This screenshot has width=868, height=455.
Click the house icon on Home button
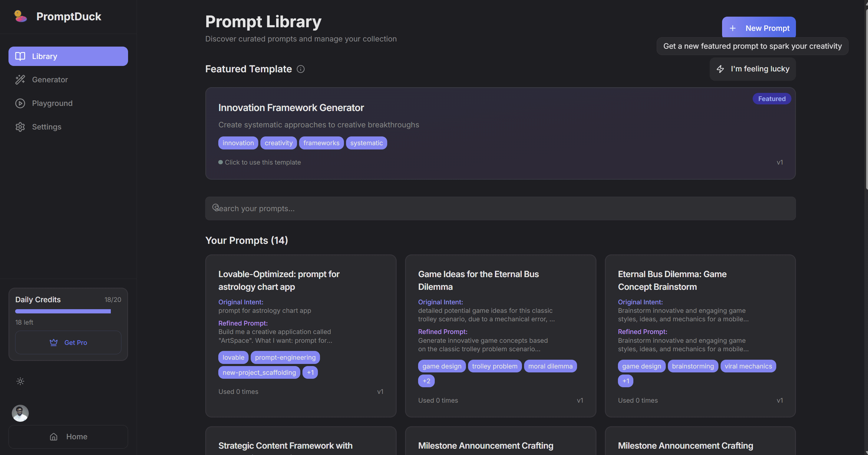point(54,437)
